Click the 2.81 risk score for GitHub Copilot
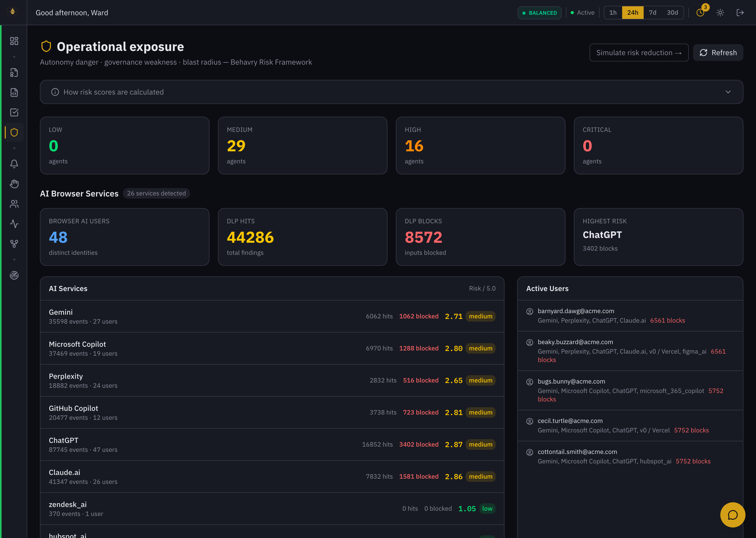Screen dimensions: 756x538 pos(454,412)
